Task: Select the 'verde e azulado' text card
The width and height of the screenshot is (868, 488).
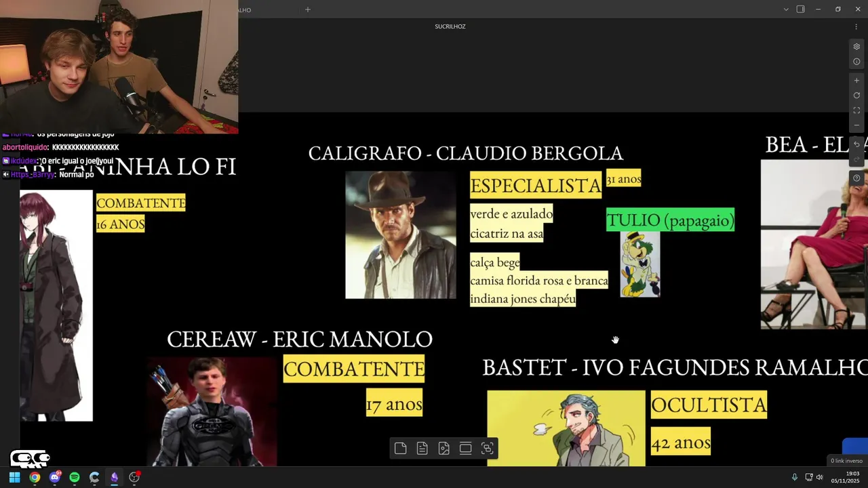Action: coord(512,223)
